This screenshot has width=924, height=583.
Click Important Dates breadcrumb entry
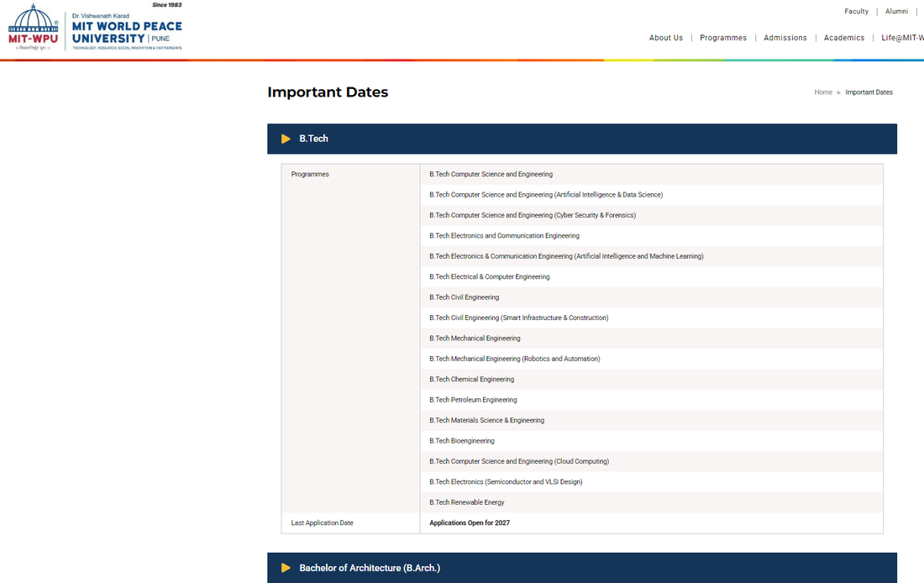tap(869, 92)
